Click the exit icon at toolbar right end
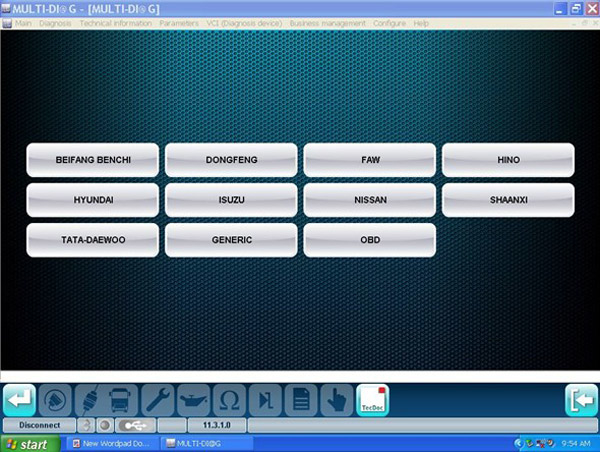This screenshot has height=452, width=600. pyautogui.click(x=581, y=399)
